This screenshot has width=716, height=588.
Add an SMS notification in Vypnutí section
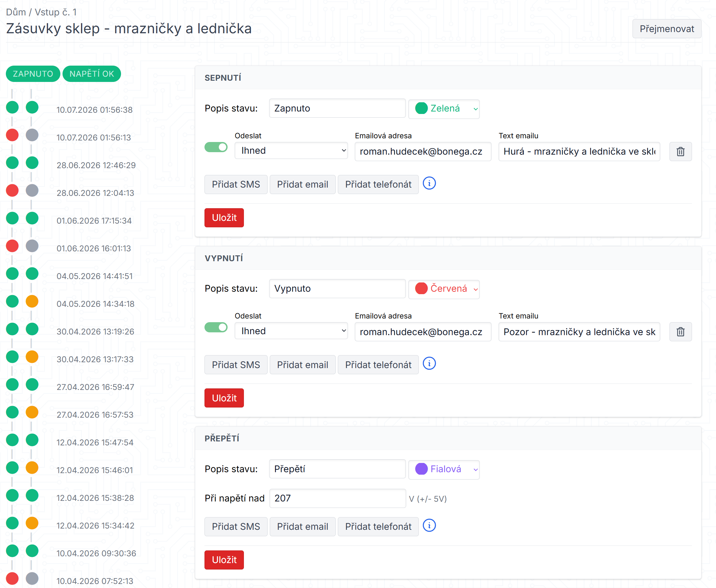(236, 365)
